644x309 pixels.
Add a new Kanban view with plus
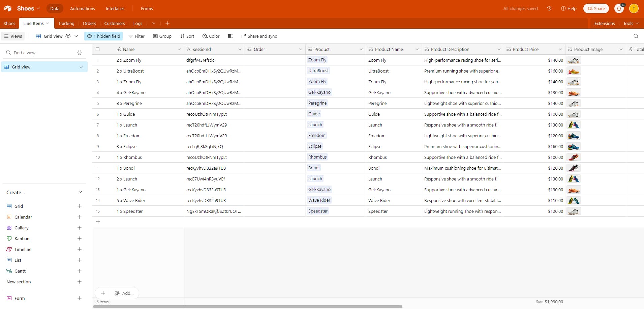pyautogui.click(x=80, y=238)
